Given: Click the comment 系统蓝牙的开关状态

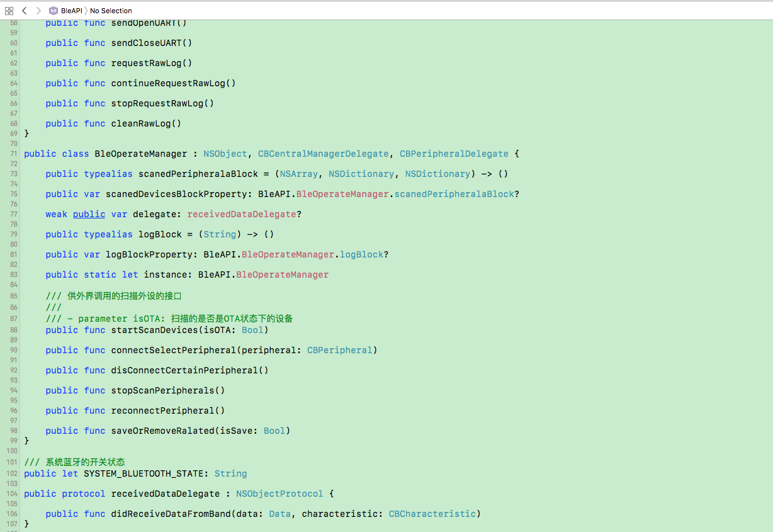Looking at the screenshot, I should coord(74,462).
